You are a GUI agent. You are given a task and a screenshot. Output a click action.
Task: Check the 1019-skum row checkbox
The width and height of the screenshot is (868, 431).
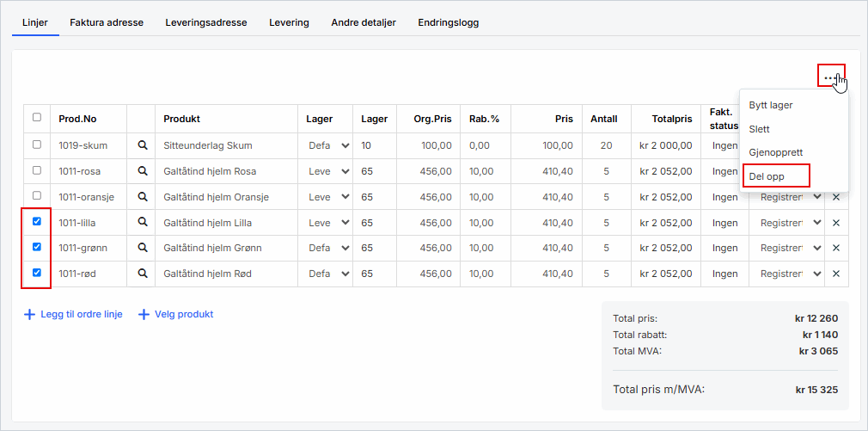(x=36, y=145)
